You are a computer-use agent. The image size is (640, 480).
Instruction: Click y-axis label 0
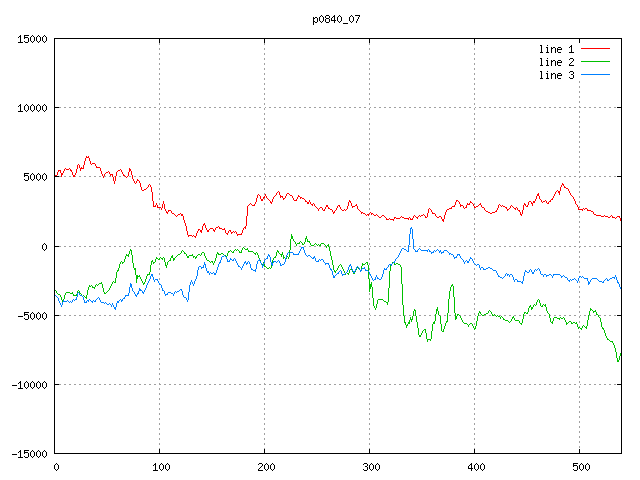44,247
